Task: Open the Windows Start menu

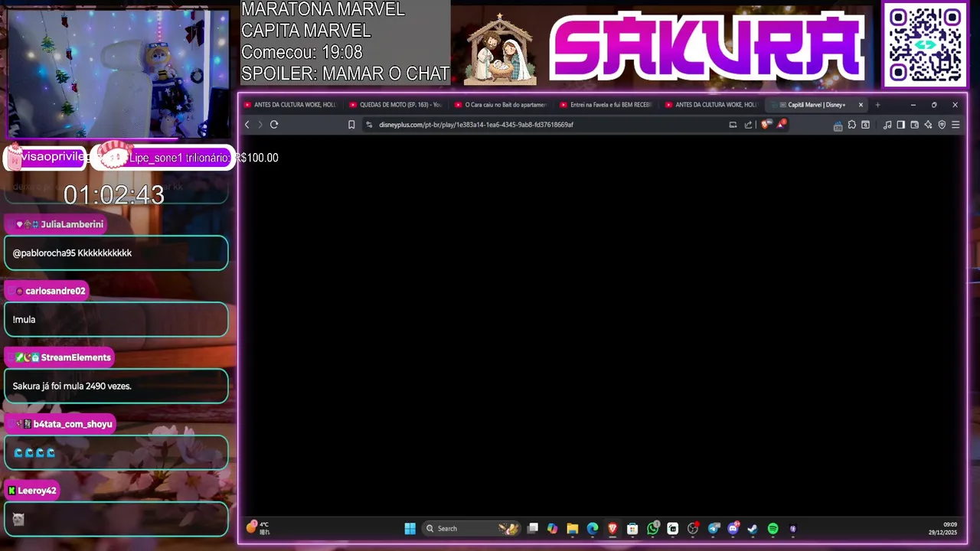Action: (410, 529)
